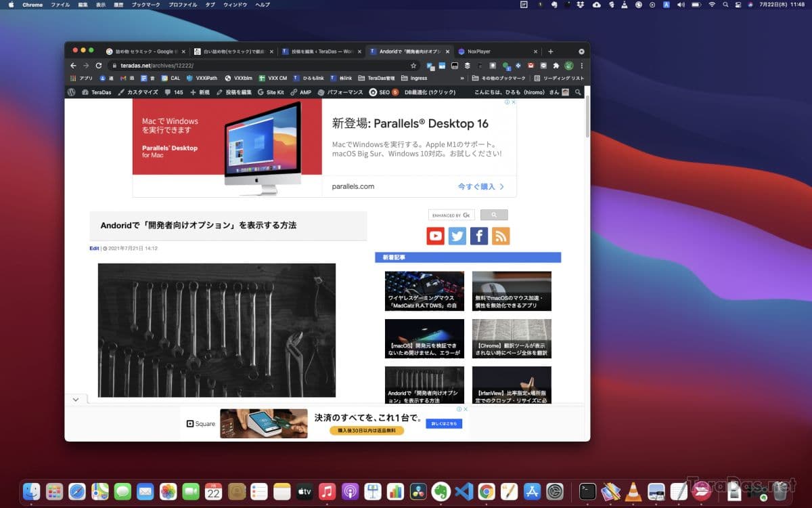
Task: Bookmark this page with the star icon
Action: point(413,66)
